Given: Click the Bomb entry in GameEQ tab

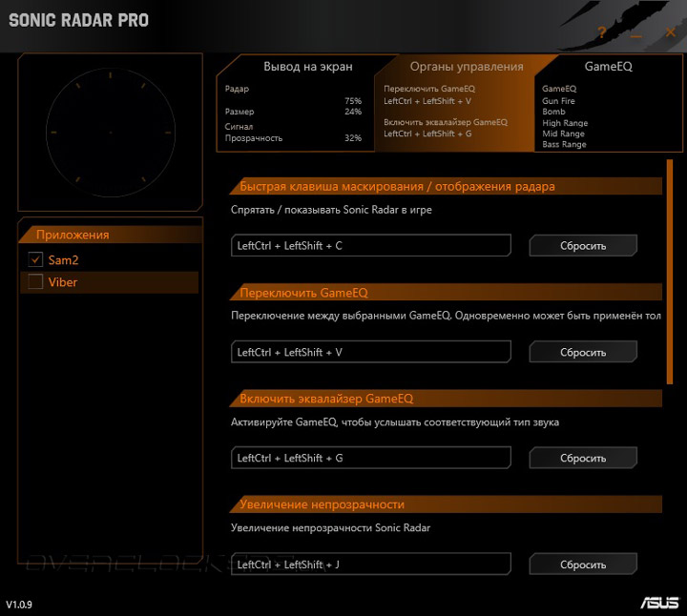Looking at the screenshot, I should 553,112.
